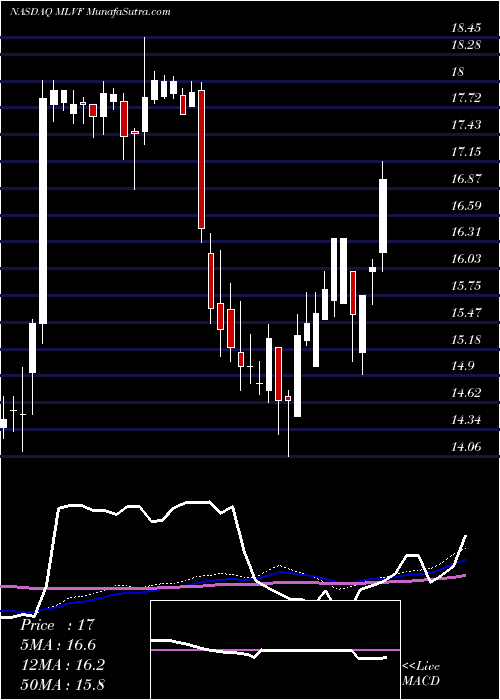This screenshot has height=700, width=500.
Task: Click the 16.87 price axis label
Action: pyautogui.click(x=466, y=179)
